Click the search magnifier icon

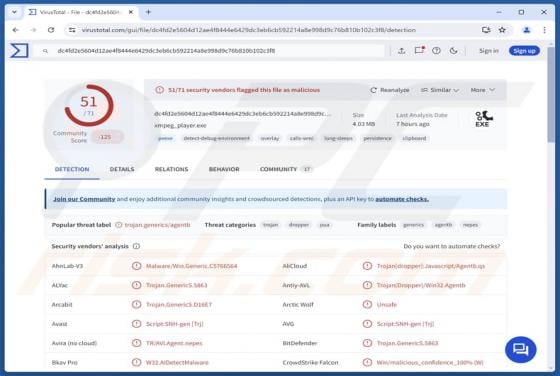coord(45,51)
